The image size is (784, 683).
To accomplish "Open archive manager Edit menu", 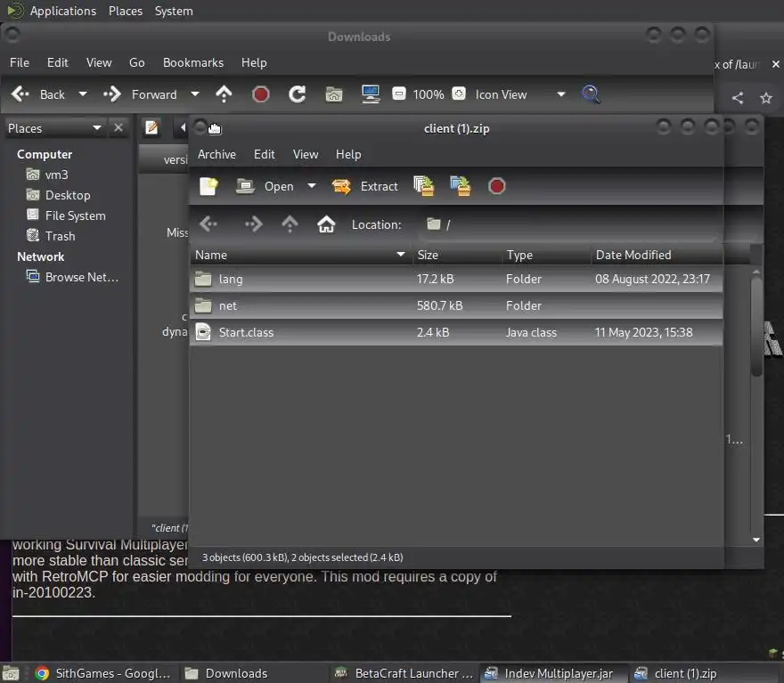I will 264,154.
